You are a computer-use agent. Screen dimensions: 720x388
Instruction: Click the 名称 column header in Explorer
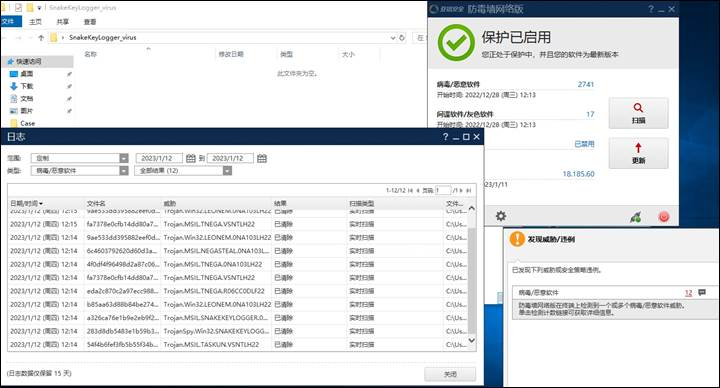(90, 54)
